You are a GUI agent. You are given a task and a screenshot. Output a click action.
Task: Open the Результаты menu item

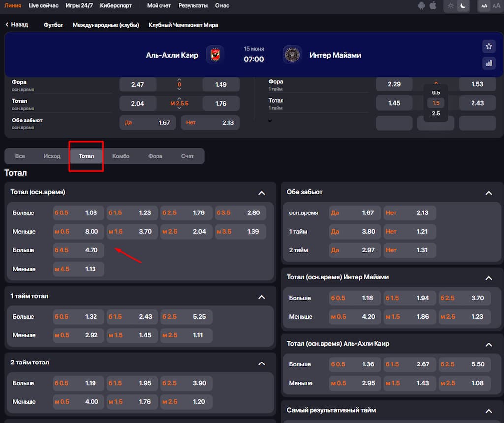[x=193, y=6]
